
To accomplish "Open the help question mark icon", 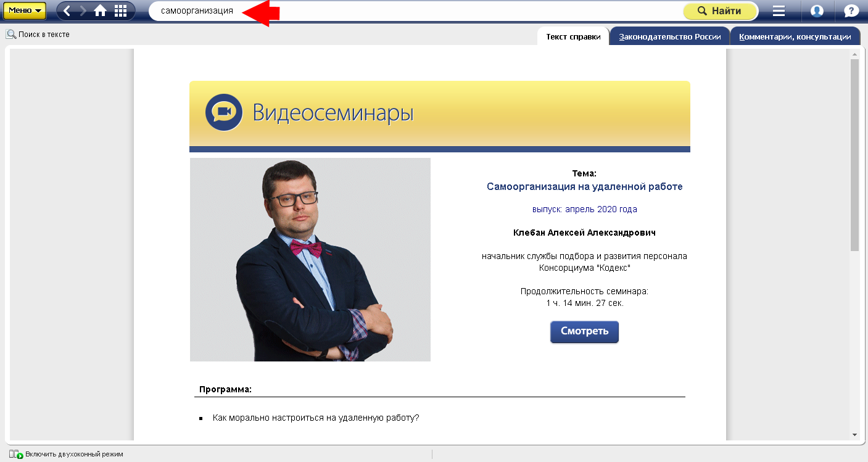I will click(851, 10).
